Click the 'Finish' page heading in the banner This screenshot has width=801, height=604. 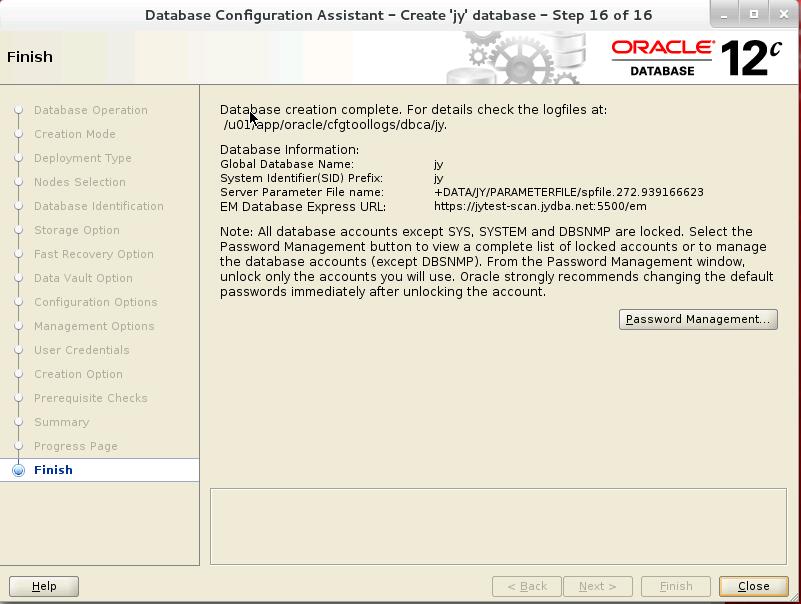30,57
